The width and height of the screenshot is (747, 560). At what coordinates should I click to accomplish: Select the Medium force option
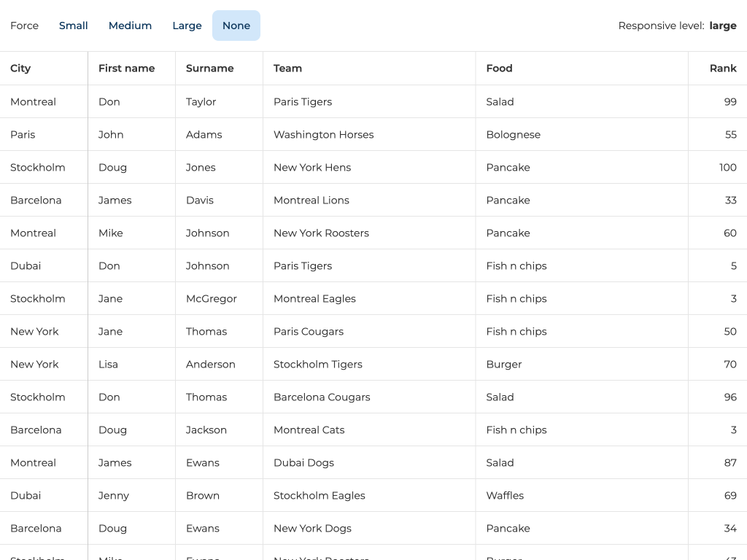pyautogui.click(x=130, y=26)
